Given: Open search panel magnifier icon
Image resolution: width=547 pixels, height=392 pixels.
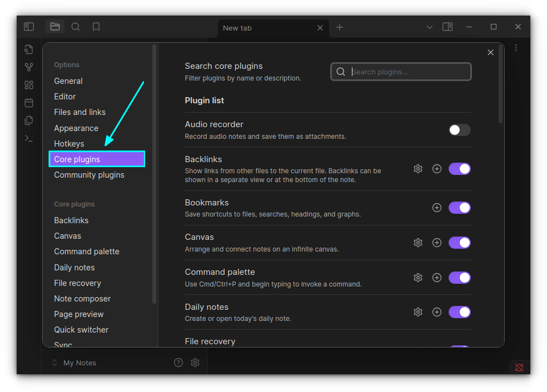Looking at the screenshot, I should 76,27.
